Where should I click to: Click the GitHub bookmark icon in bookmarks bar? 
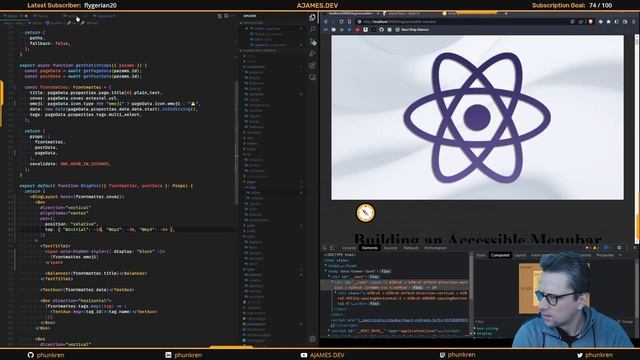tap(381, 29)
